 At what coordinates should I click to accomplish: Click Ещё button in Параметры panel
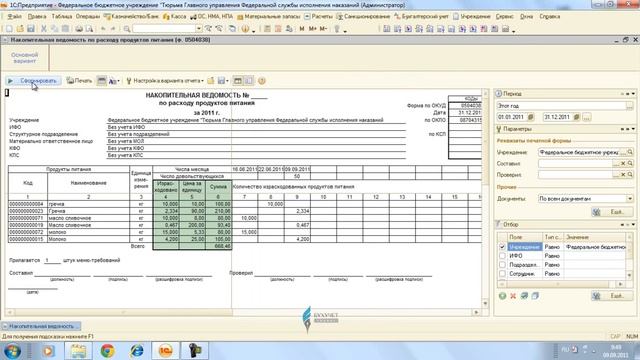(612, 212)
